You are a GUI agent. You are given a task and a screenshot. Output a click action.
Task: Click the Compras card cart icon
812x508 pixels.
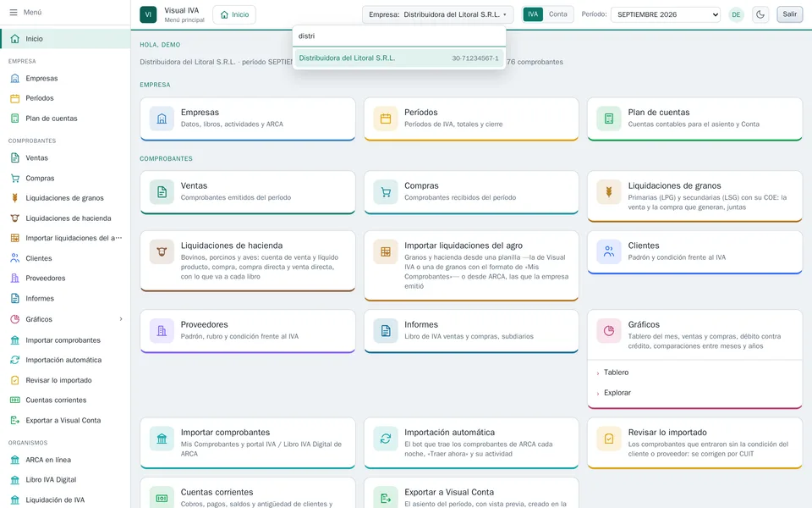(386, 192)
